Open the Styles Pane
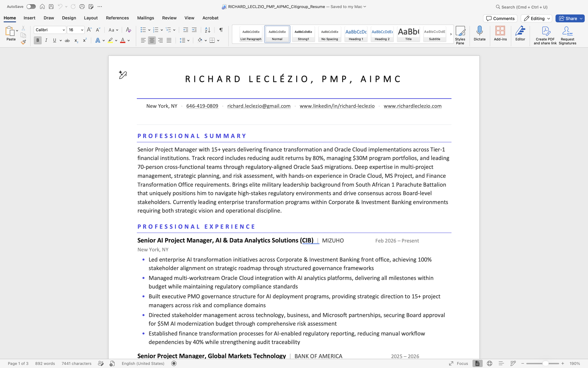This screenshot has width=588, height=368. (x=460, y=35)
